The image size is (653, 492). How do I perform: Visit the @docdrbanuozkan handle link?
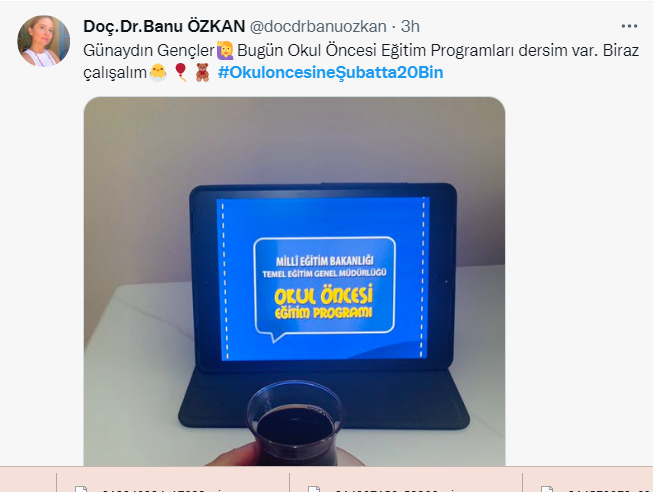[x=318, y=27]
